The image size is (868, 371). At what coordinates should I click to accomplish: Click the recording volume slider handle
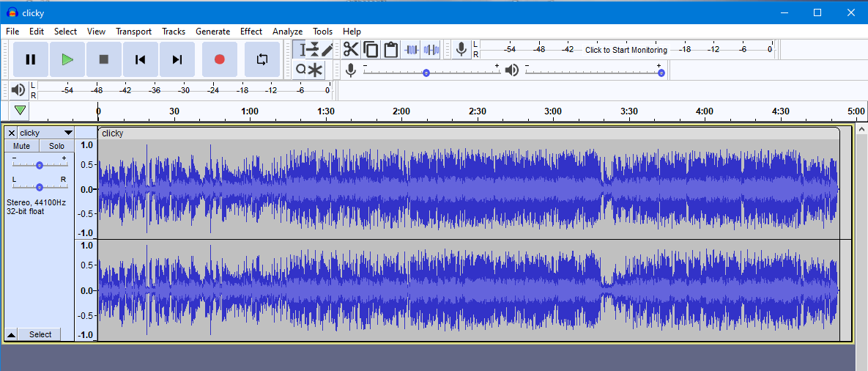click(426, 73)
